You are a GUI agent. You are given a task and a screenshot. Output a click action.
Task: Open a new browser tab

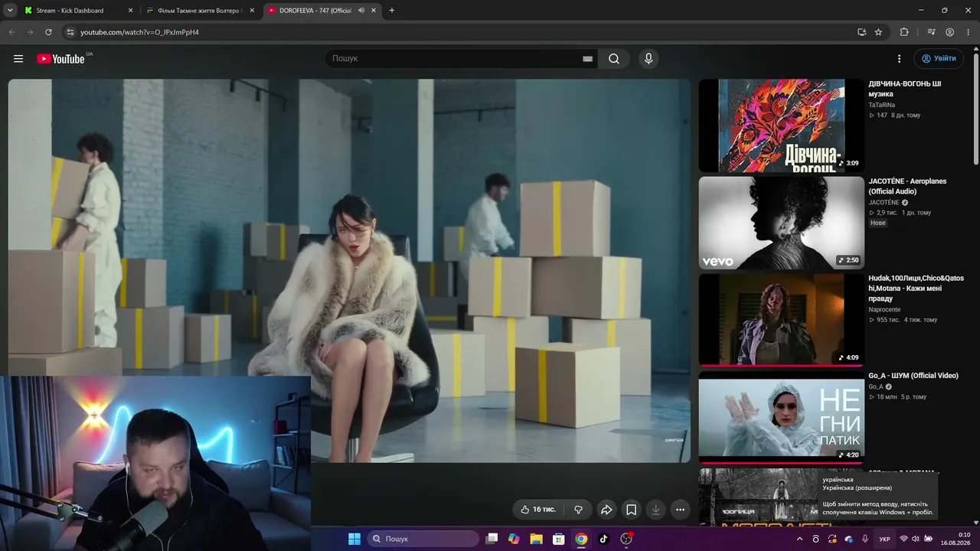pos(392,11)
